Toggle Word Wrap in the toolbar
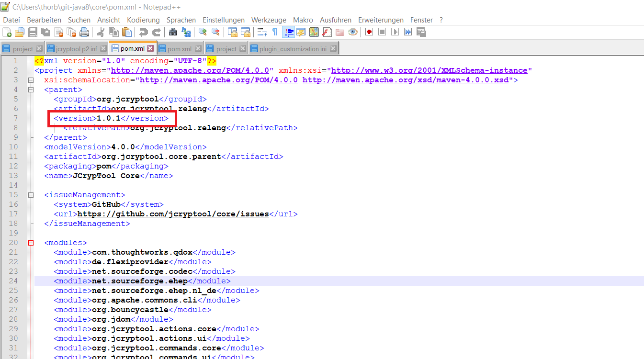The height and width of the screenshot is (359, 644). (262, 32)
